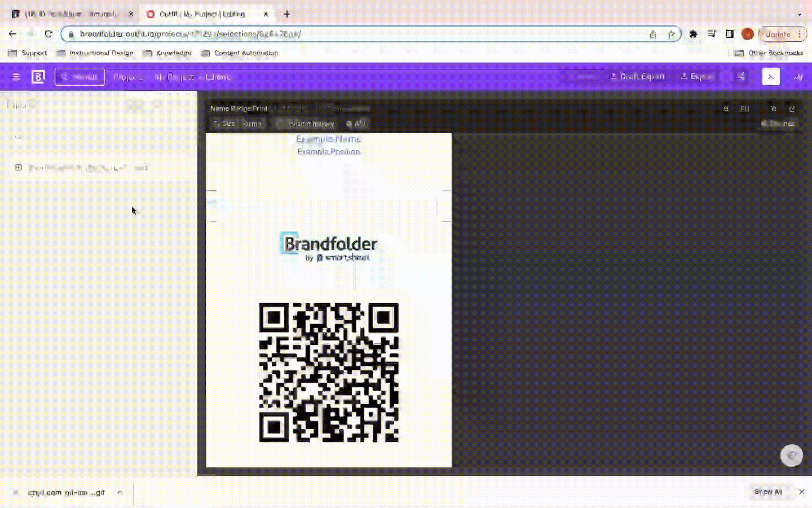Select the Fit zoom option
The width and height of the screenshot is (812, 508).
tap(744, 108)
